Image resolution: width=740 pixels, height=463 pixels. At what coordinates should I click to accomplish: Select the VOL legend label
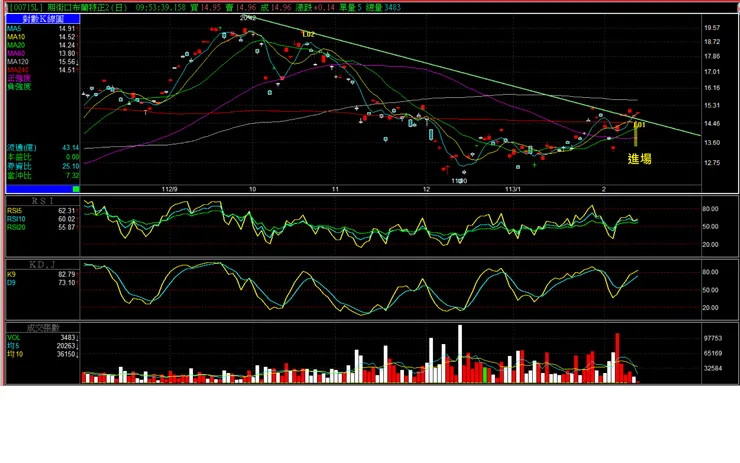(x=14, y=338)
